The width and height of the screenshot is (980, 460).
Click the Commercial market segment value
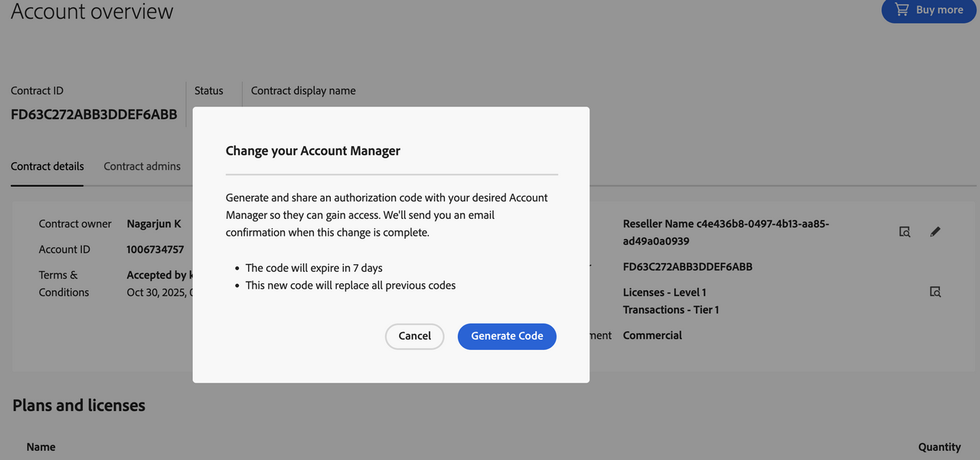(652, 335)
